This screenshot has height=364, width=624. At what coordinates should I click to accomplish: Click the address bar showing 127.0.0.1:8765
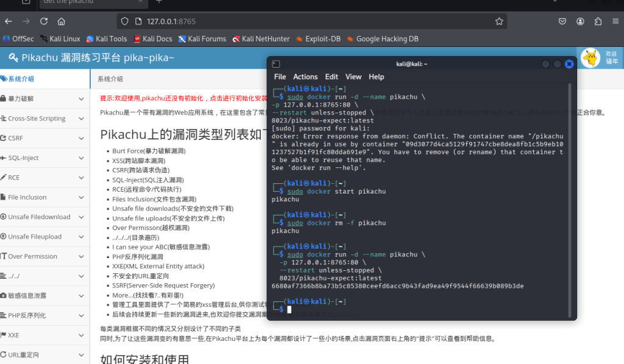[x=305, y=21]
